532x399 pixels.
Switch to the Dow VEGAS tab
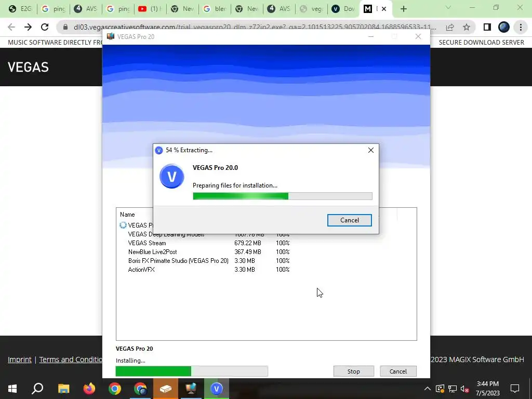click(343, 9)
